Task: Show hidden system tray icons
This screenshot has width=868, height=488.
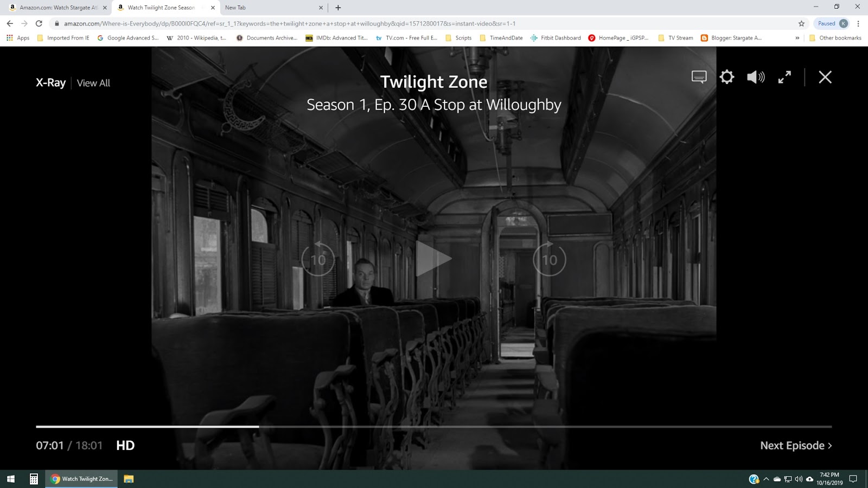Action: click(766, 479)
